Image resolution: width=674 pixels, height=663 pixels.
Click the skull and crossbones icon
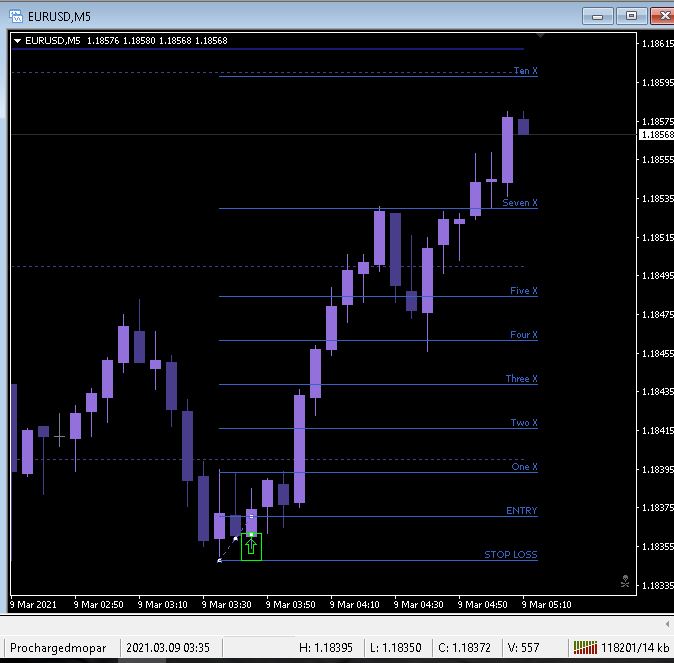[x=625, y=581]
